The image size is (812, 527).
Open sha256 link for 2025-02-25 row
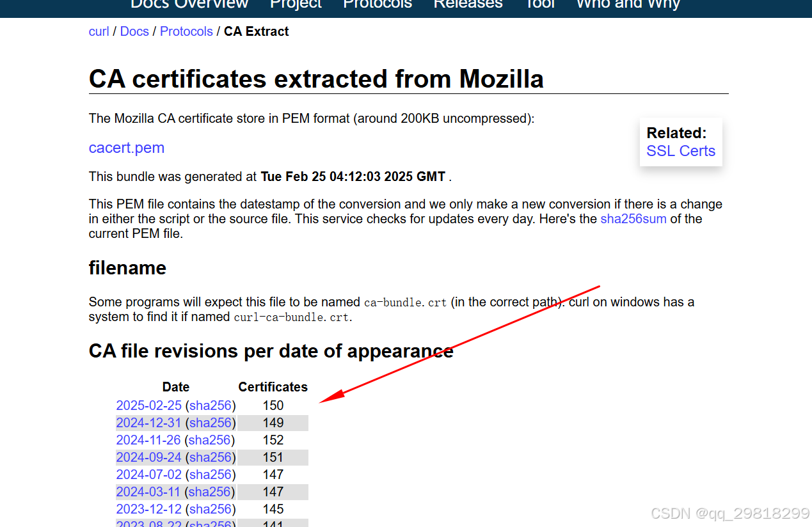[x=211, y=405]
